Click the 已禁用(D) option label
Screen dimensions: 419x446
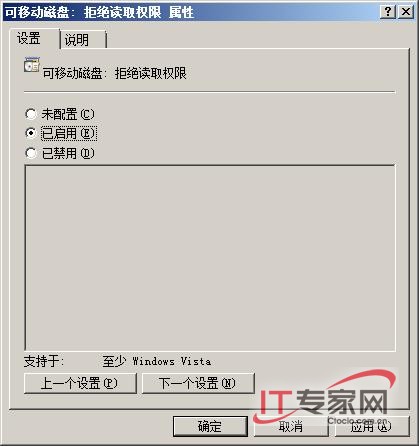(68, 153)
